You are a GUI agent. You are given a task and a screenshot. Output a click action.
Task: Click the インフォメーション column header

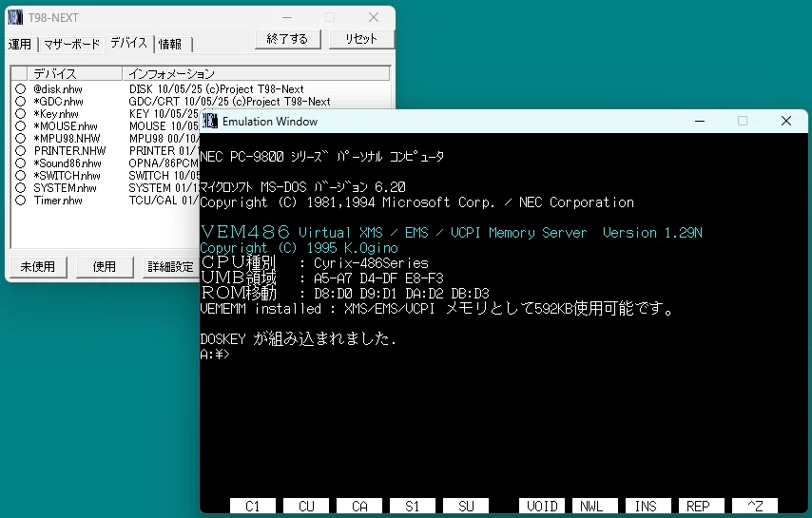(256, 73)
